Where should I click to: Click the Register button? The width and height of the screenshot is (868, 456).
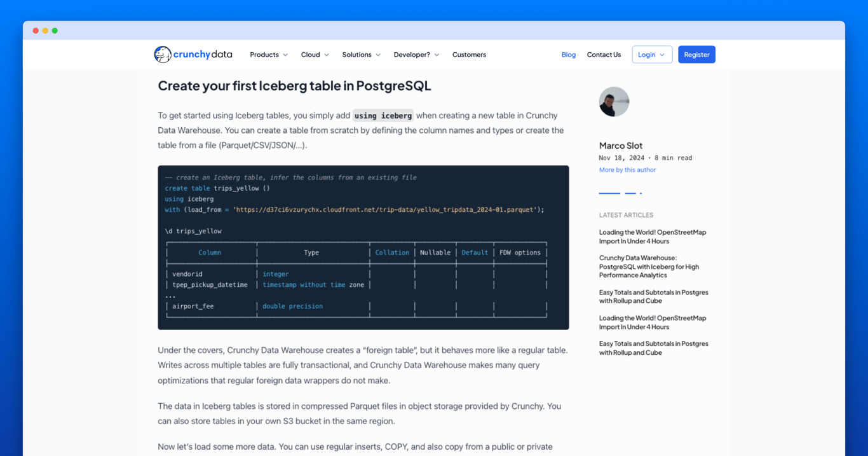click(x=696, y=55)
